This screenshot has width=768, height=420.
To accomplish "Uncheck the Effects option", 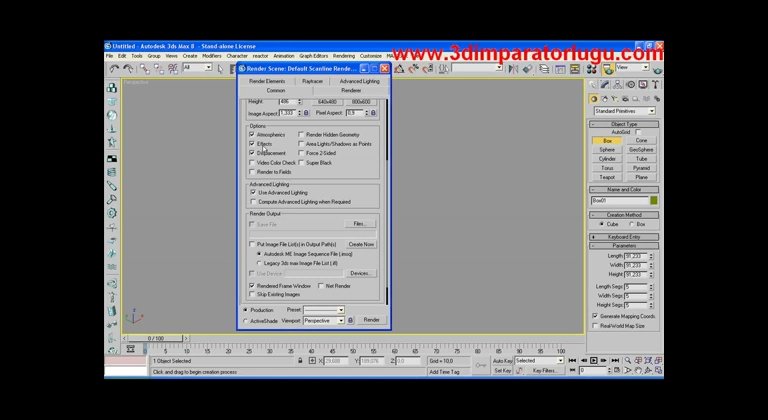I will [x=252, y=144].
